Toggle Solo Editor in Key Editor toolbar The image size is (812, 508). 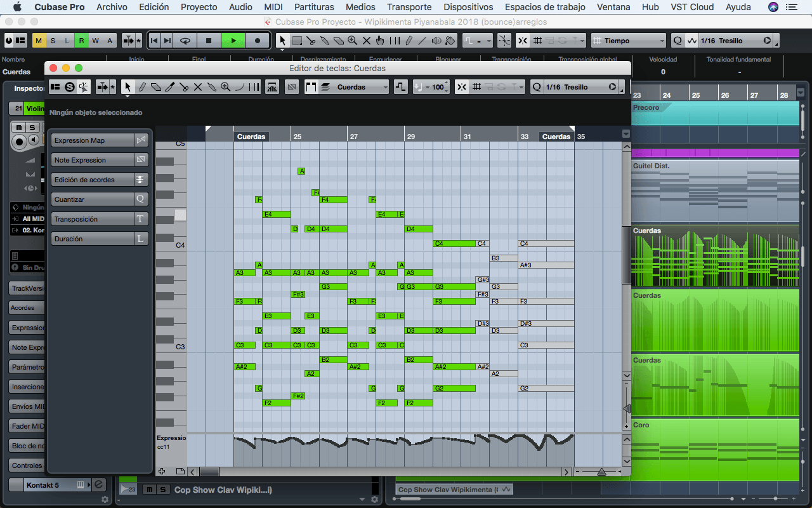click(x=70, y=87)
